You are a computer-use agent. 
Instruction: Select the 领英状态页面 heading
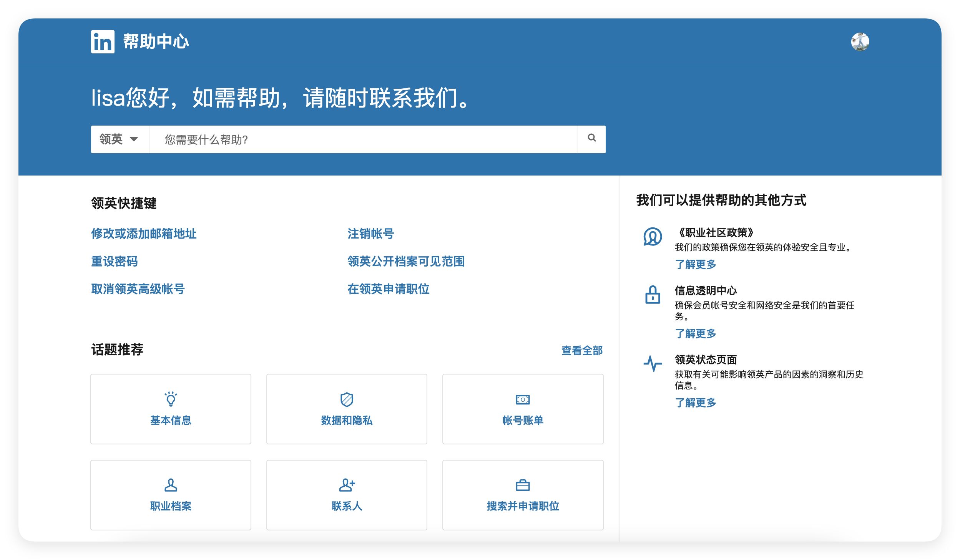click(x=706, y=360)
